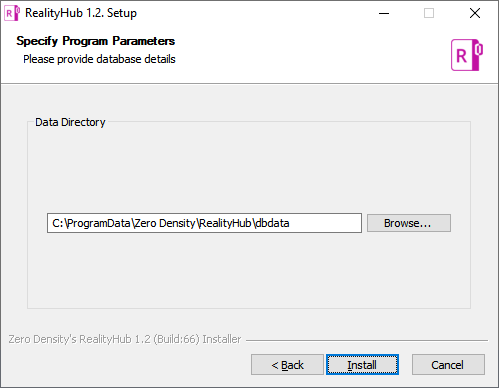This screenshot has height=388, width=499.
Task: Start installation with the Install button
Action: coord(362,365)
